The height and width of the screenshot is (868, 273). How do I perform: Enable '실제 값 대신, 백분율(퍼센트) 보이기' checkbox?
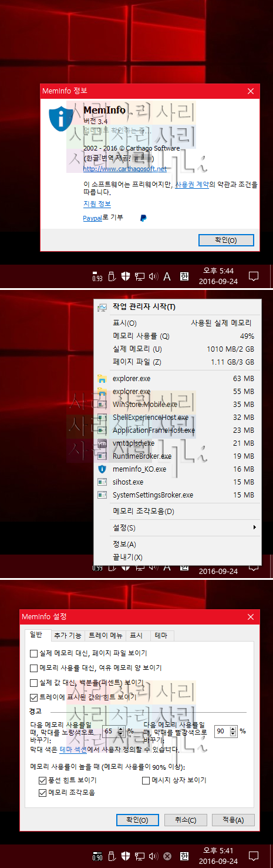coord(33,683)
